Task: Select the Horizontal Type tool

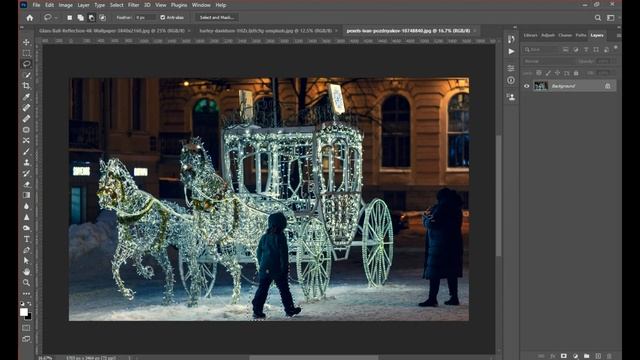Action: point(26,239)
